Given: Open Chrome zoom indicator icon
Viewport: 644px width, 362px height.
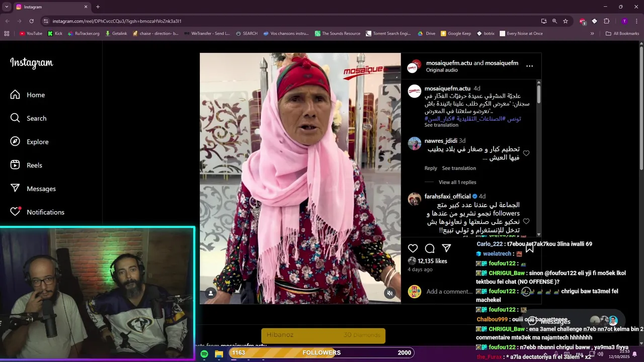Looking at the screenshot, I should 554,21.
